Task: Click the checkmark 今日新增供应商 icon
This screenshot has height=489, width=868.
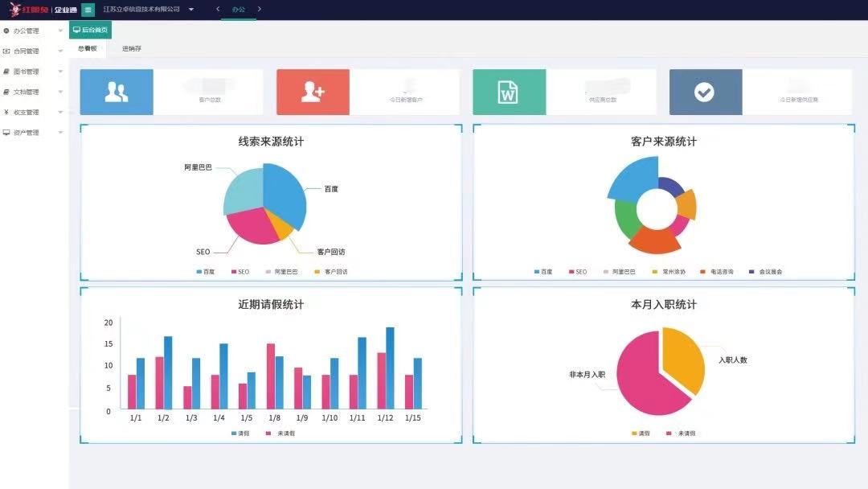Action: [x=706, y=92]
